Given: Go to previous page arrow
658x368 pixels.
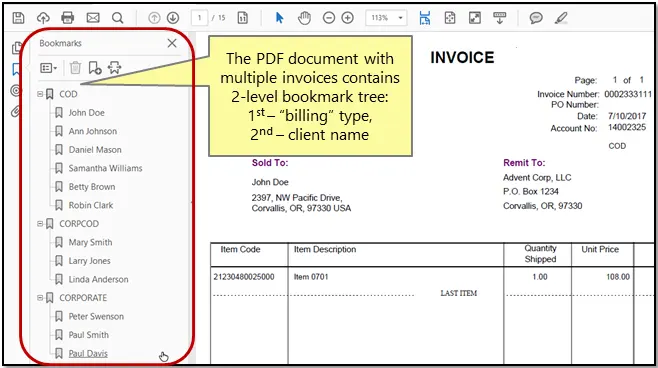Looking at the screenshot, I should pos(154,18).
